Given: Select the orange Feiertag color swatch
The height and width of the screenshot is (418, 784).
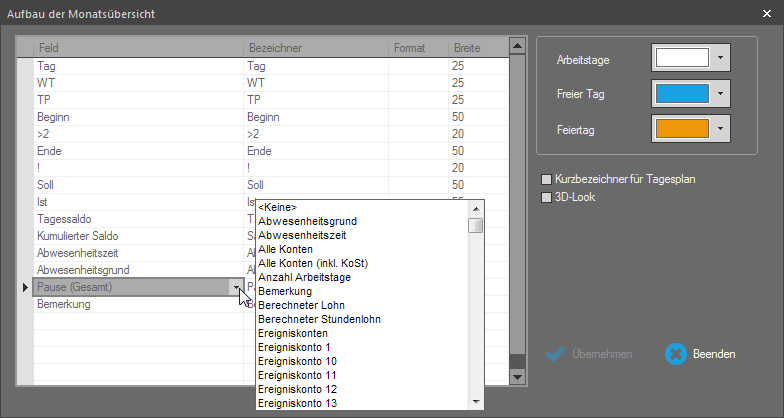Looking at the screenshot, I should tap(681, 129).
